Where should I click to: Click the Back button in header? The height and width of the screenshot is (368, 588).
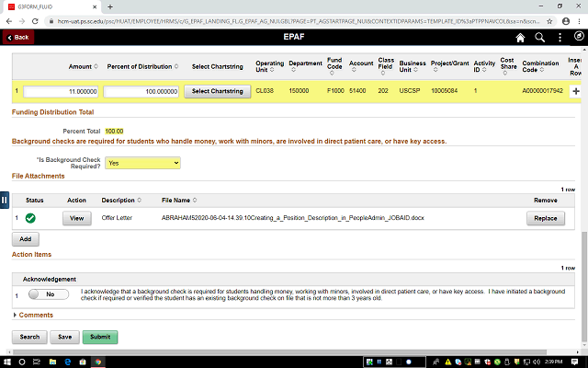(x=18, y=37)
